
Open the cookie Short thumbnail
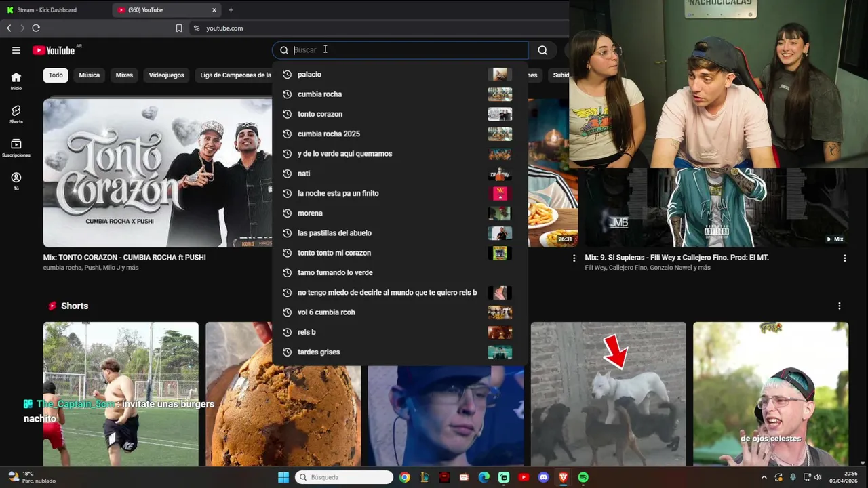point(283,394)
